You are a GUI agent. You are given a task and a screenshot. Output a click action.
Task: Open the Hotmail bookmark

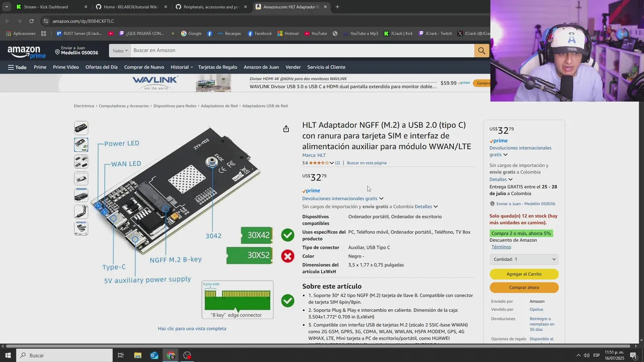[x=288, y=34]
